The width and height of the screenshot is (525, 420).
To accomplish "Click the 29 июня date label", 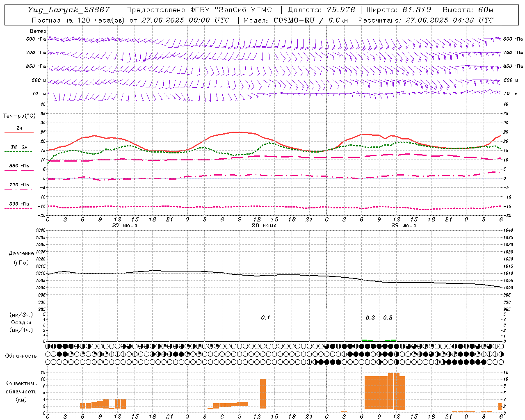I will pyautogui.click(x=404, y=226).
